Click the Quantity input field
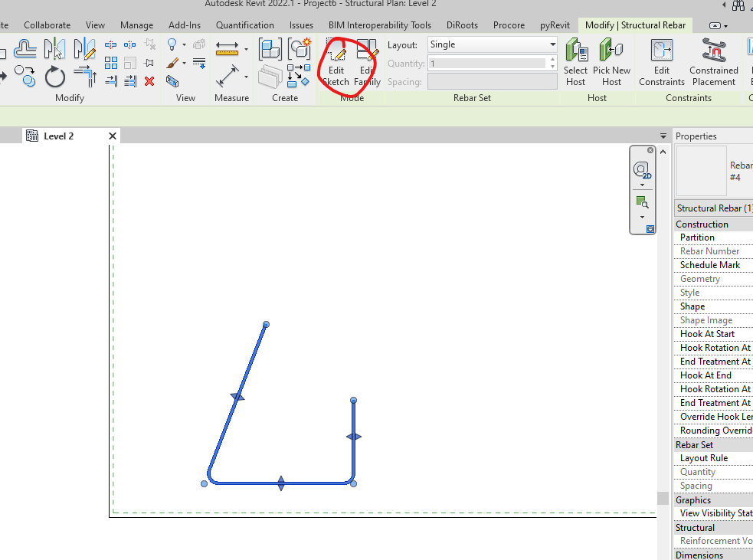The width and height of the screenshot is (753, 560). [488, 63]
